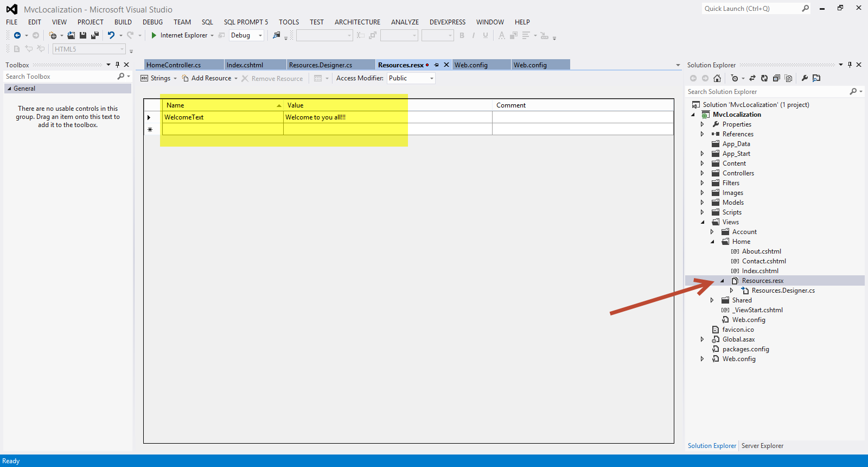Click the Strings button
Viewport: 868px width, 467px height.
point(156,78)
